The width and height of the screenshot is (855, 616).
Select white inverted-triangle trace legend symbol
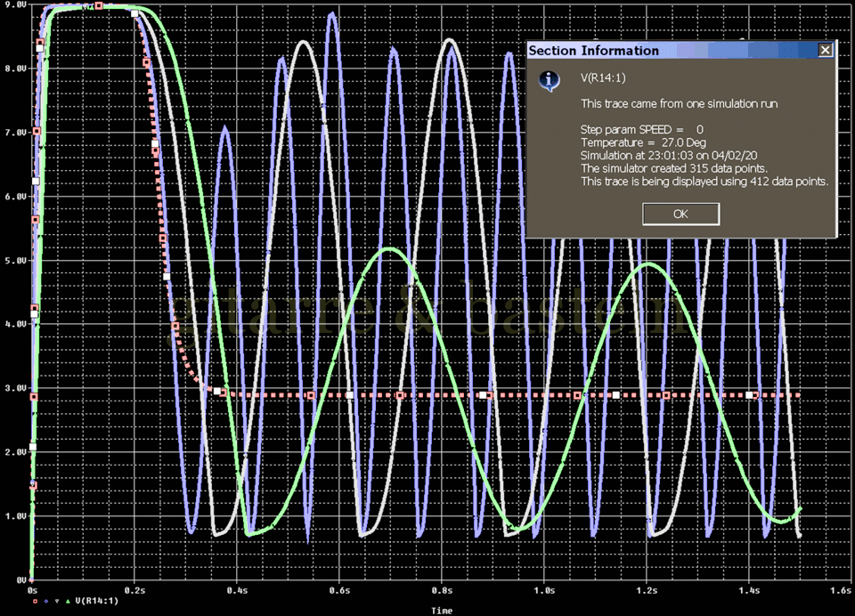[57, 601]
